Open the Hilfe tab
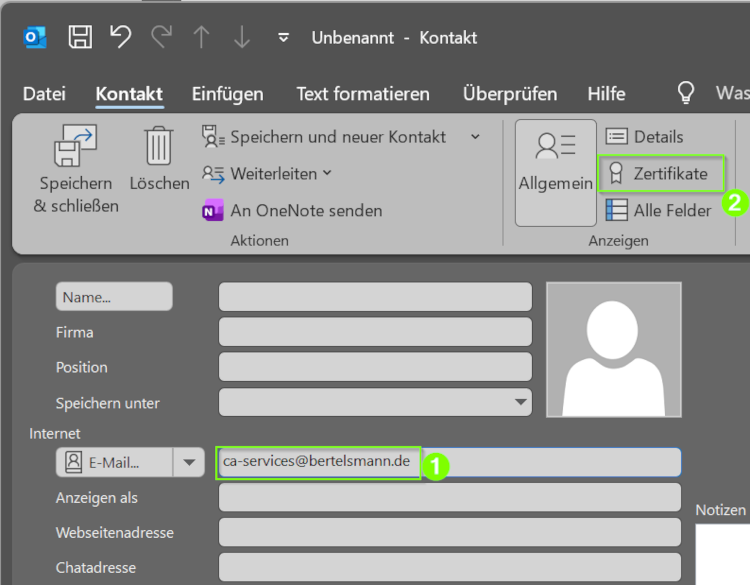 point(606,94)
